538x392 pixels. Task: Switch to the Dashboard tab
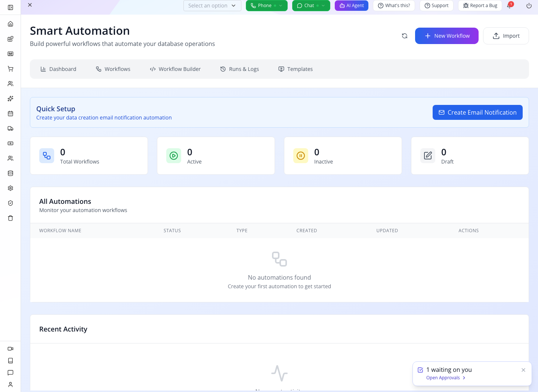[58, 69]
